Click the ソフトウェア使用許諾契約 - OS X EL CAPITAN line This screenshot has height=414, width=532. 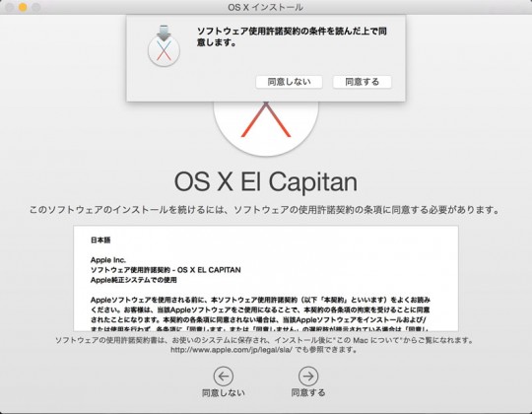point(166,270)
